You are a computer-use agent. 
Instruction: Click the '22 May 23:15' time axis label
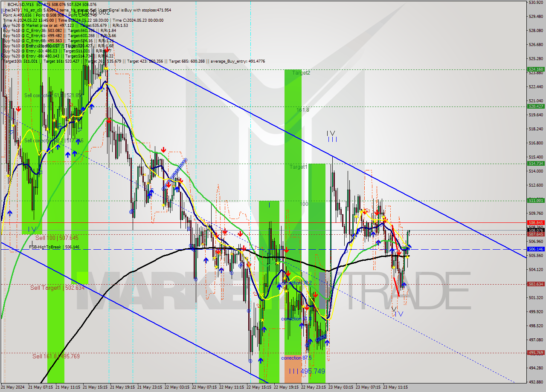pyautogui.click(x=313, y=388)
